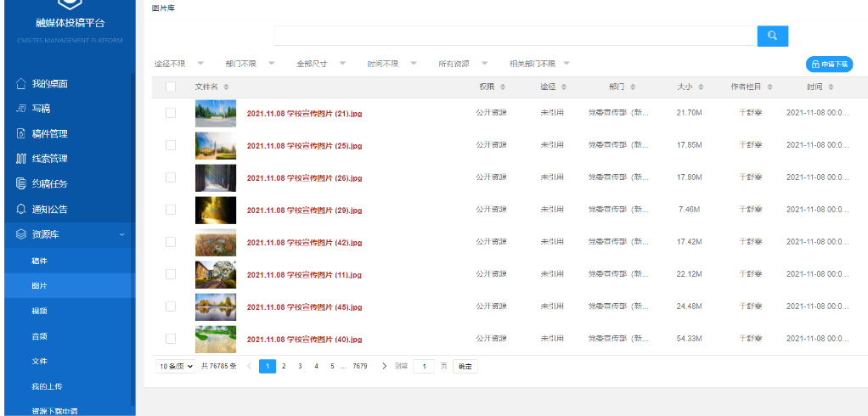Open 约稿任务 icon in sidebar
The width and height of the screenshot is (868, 416).
[x=21, y=184]
